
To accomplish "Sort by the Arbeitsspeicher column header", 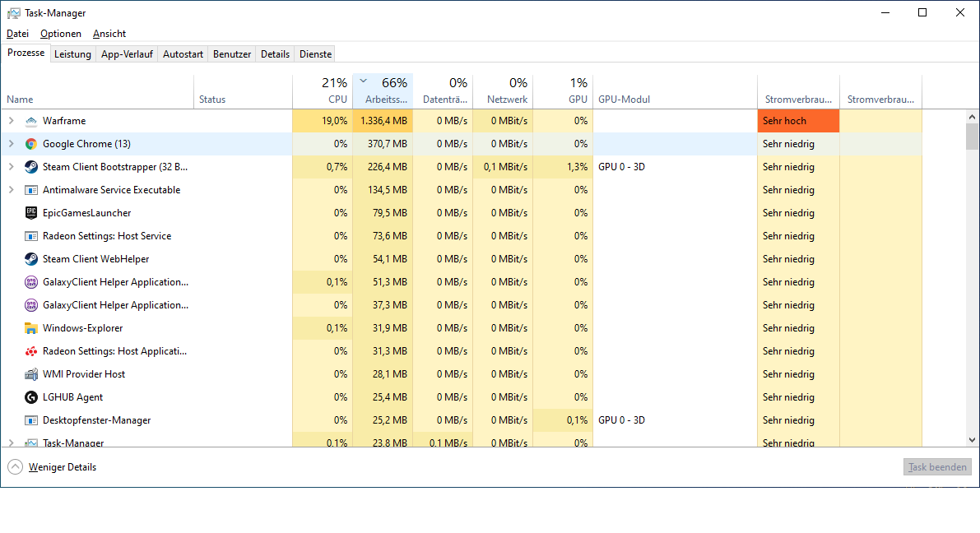I will click(x=383, y=92).
